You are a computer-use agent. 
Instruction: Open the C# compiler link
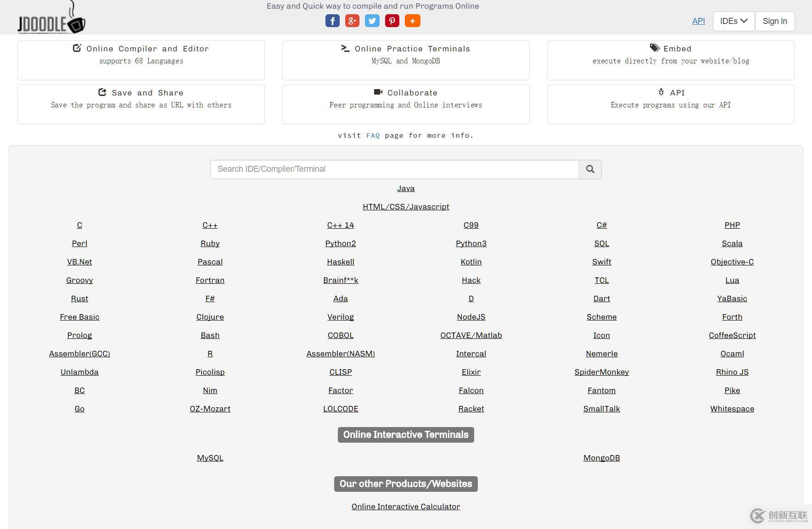pyautogui.click(x=602, y=225)
